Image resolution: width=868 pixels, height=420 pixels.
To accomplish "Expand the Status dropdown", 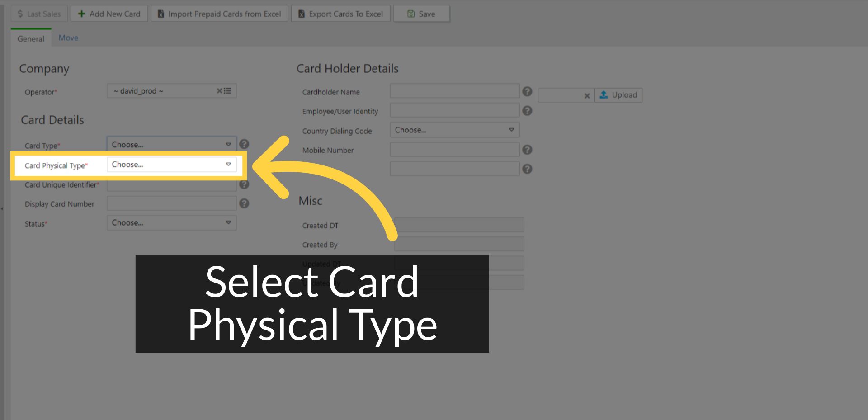I will [x=172, y=223].
